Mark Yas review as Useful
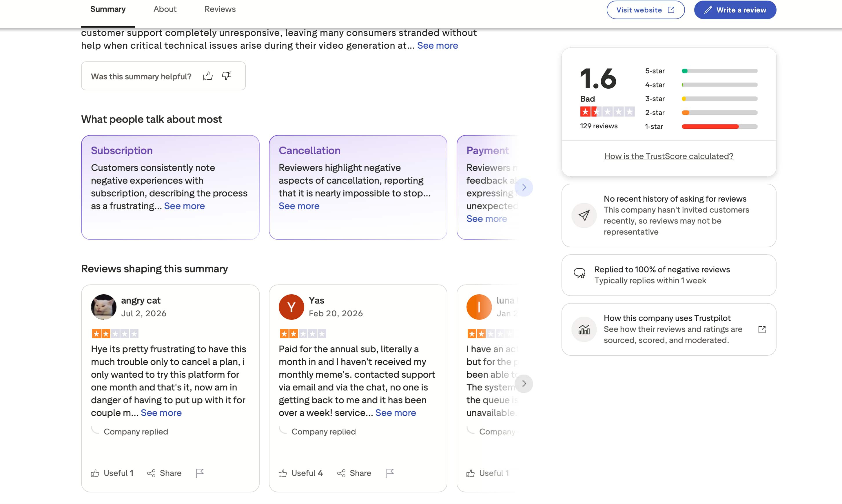 coord(300,473)
